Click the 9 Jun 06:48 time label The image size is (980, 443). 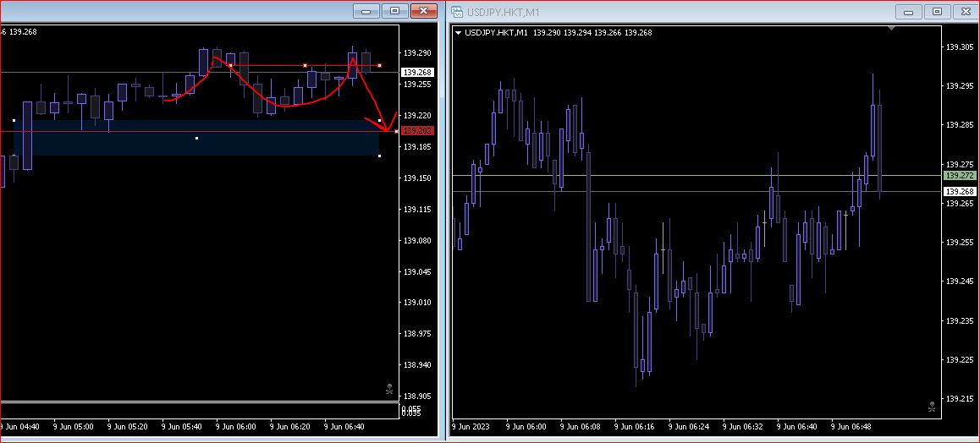851,427
